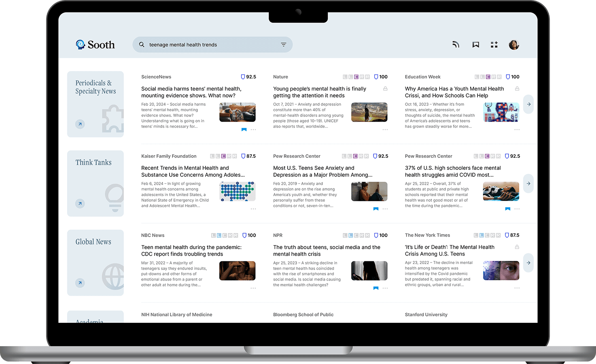Image resolution: width=596 pixels, height=364 pixels.
Task: Click arrow icon on Global News card
Action: point(80,283)
